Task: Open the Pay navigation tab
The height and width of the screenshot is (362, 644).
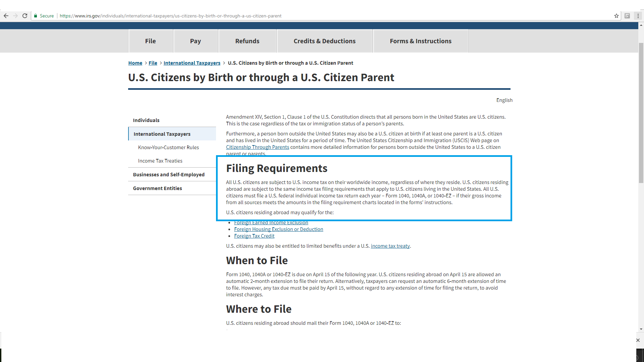Action: pyautogui.click(x=196, y=41)
